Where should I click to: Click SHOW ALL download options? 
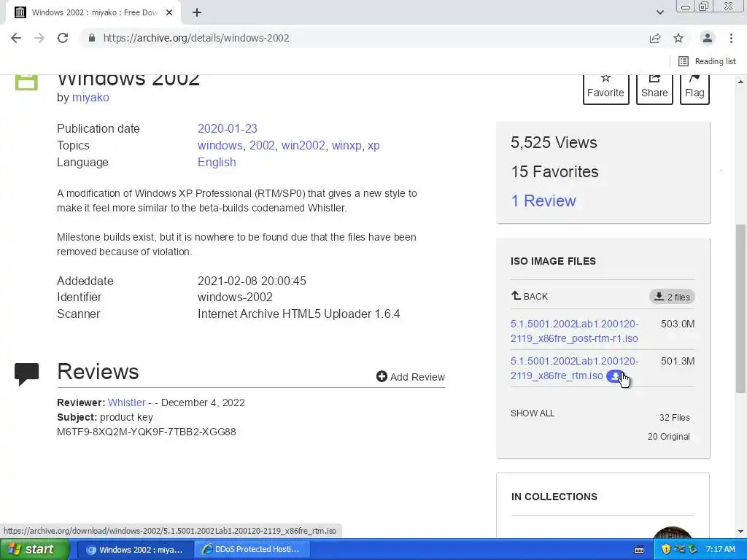(x=532, y=413)
